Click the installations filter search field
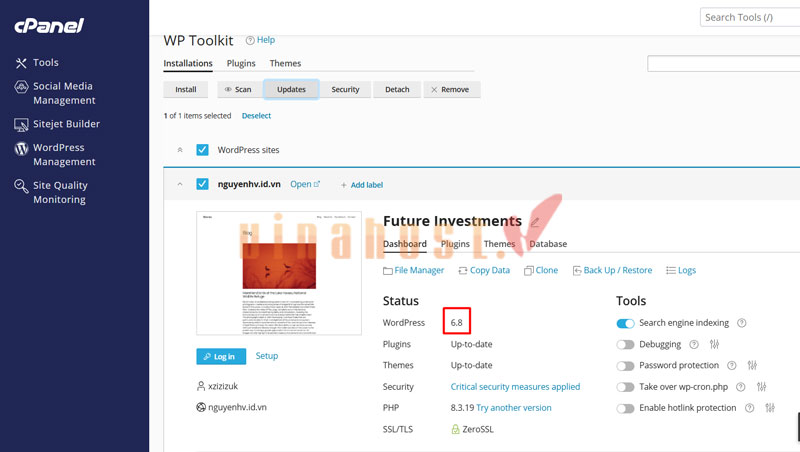 click(723, 64)
